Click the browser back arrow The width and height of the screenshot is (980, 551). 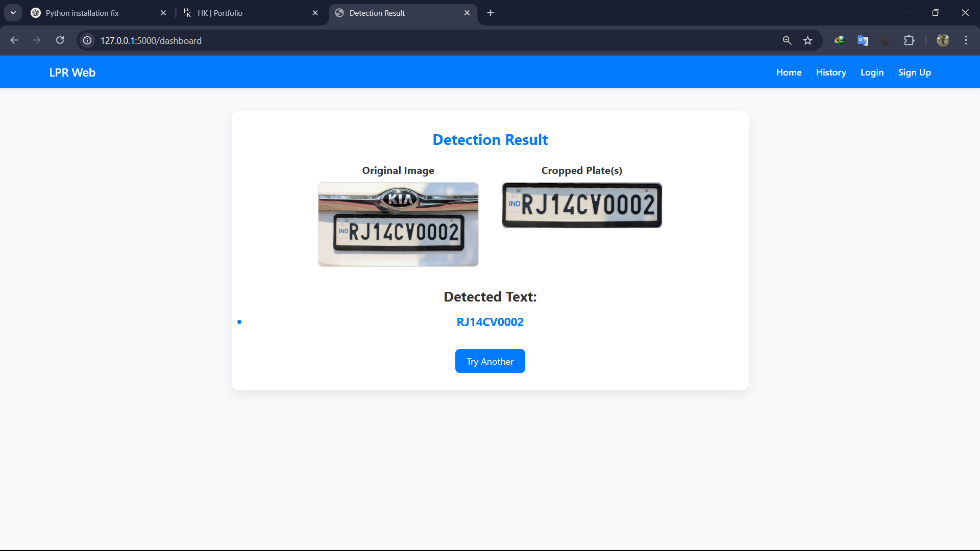(14, 40)
